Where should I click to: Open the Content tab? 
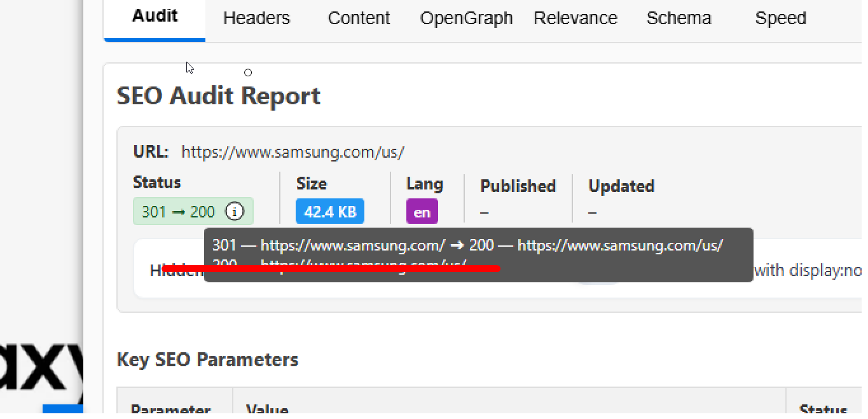(x=359, y=18)
